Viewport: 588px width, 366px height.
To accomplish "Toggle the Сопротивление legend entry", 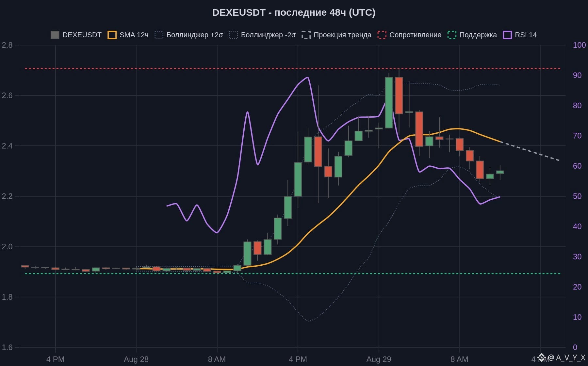I will 409,35.
